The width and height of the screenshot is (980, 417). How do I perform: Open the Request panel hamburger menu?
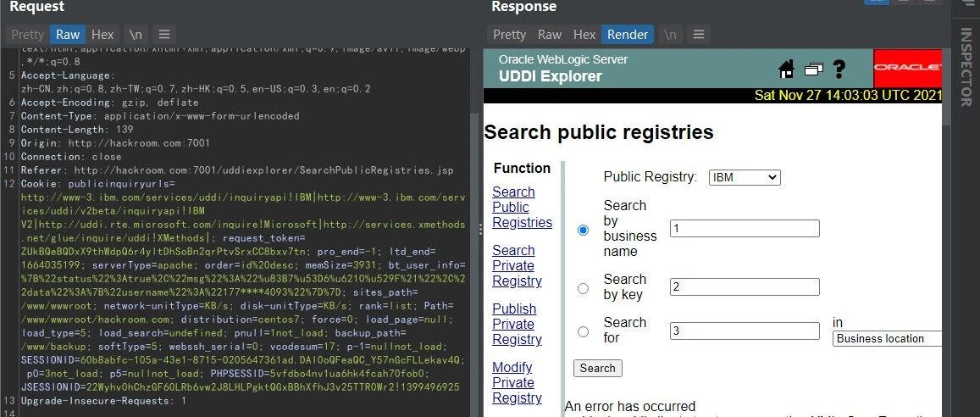tap(163, 35)
